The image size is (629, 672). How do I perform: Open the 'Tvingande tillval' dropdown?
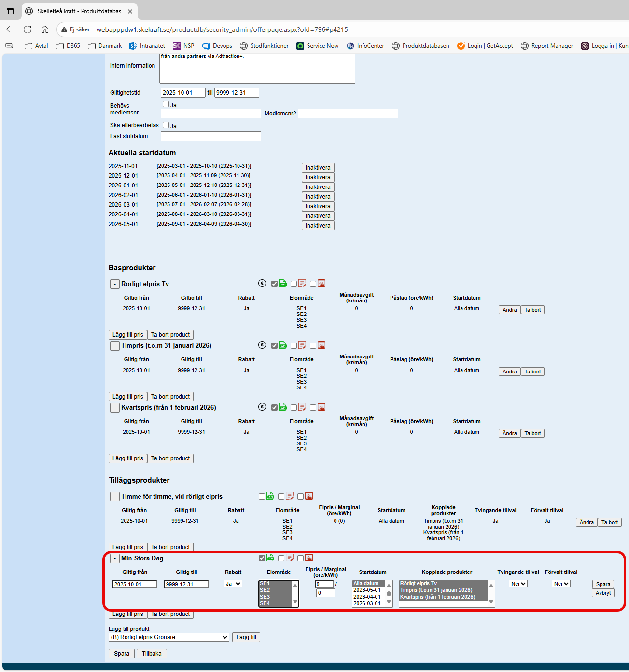(x=518, y=584)
